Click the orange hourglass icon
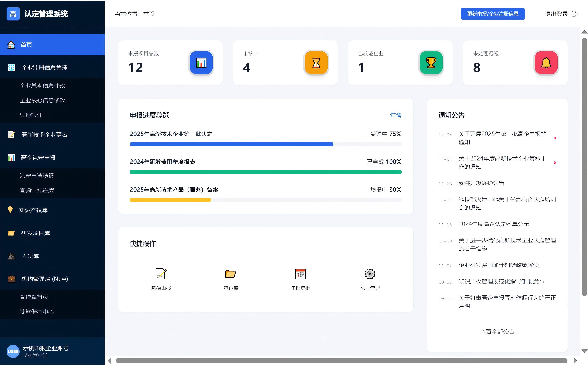 (316, 63)
